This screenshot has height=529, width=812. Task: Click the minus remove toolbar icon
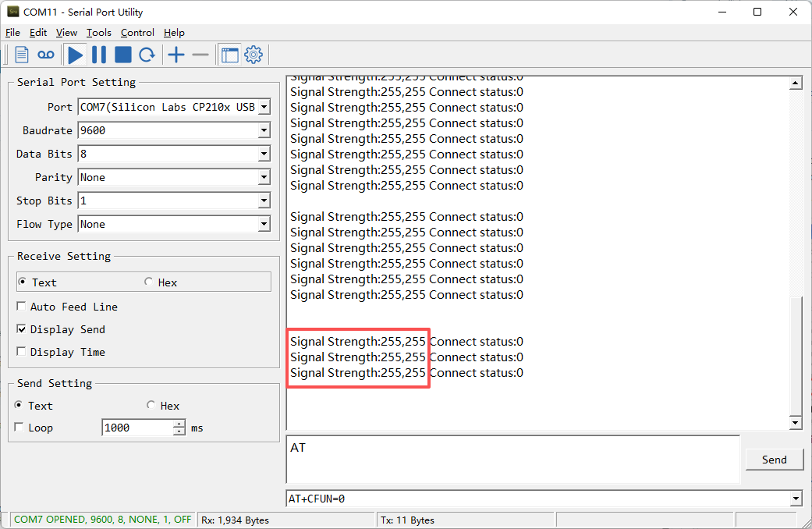(200, 55)
